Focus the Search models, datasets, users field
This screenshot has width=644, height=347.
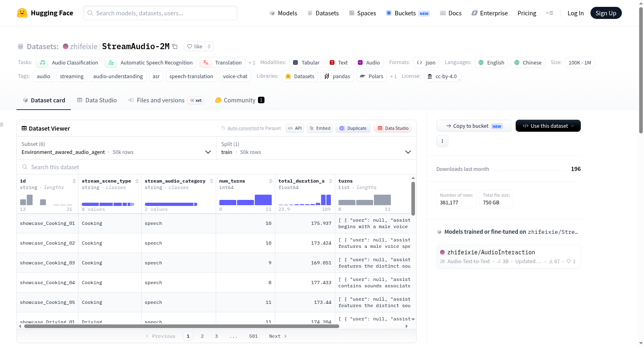[x=160, y=13]
